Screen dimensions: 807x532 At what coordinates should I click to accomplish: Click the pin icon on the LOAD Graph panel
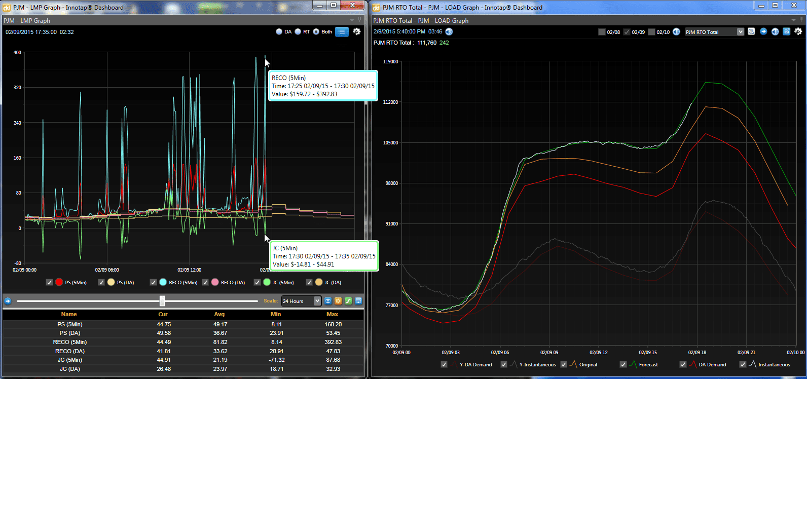[801, 20]
